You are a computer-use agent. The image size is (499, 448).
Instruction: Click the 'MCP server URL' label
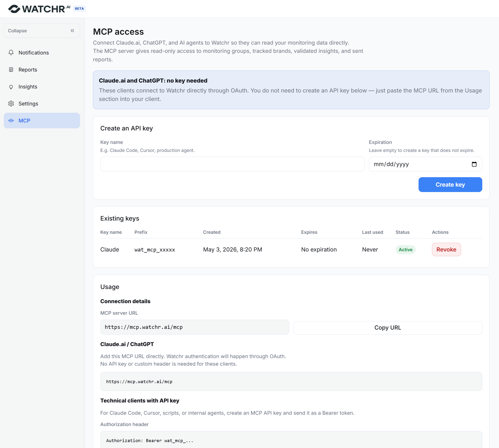coord(119,313)
